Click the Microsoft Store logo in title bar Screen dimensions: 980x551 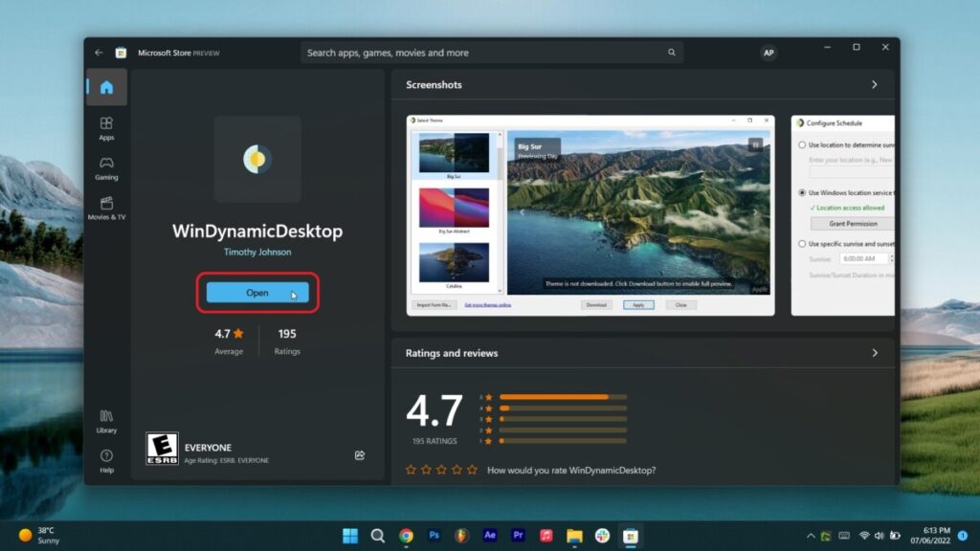point(121,53)
